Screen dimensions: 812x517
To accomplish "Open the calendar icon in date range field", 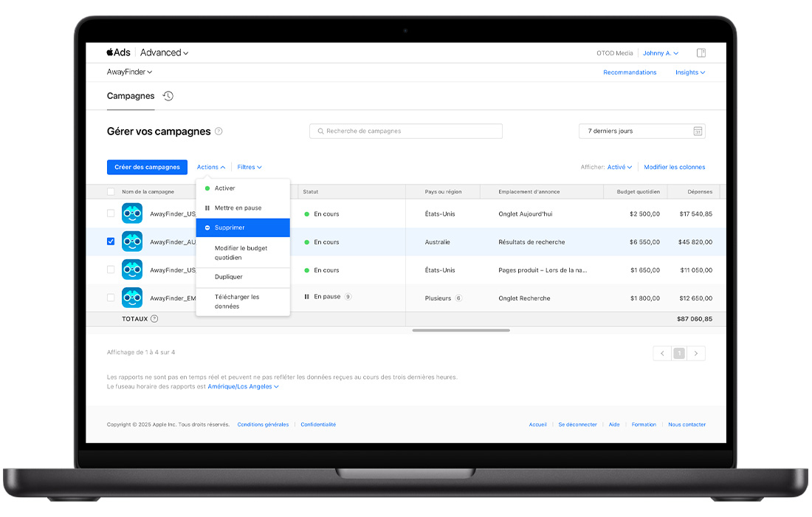I will coord(698,131).
